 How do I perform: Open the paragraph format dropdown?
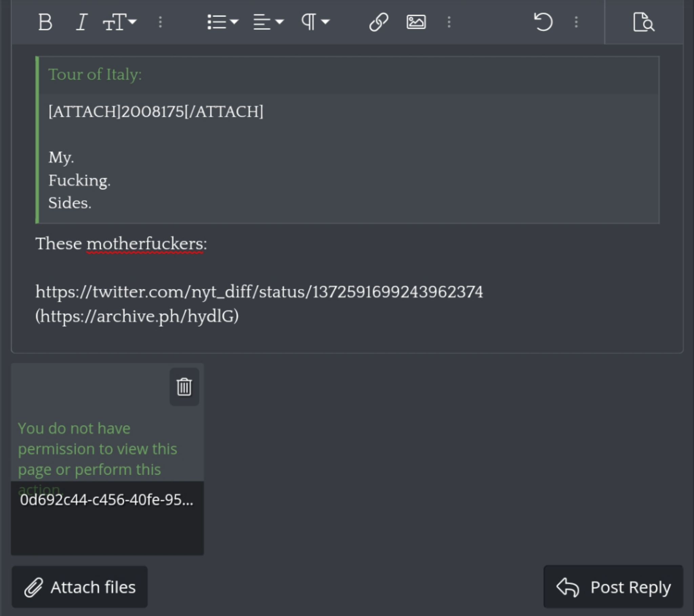coord(315,22)
